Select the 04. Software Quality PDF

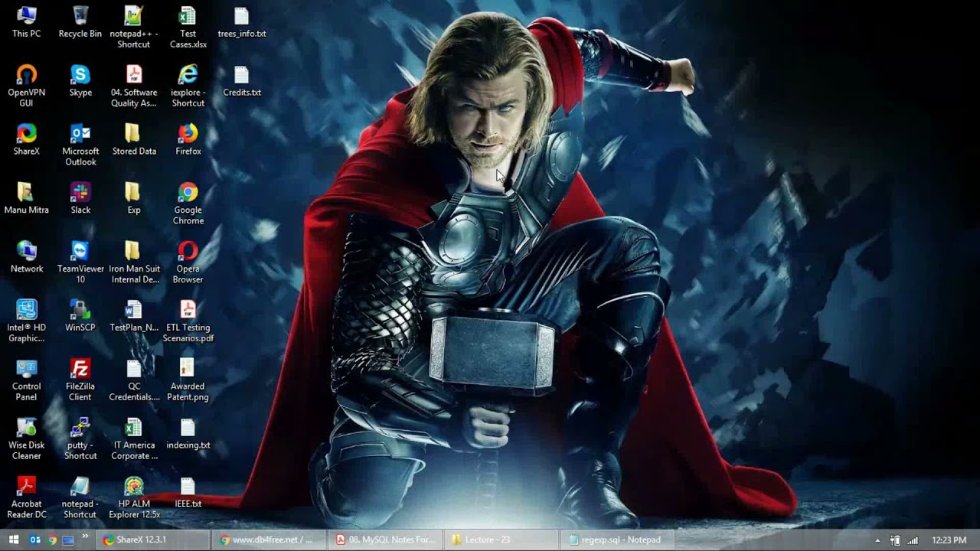pos(134,86)
